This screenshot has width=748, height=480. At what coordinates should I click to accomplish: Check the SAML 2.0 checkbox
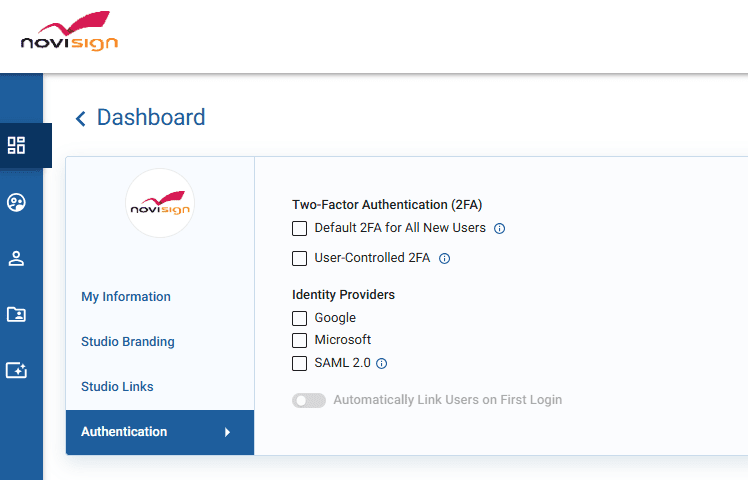click(300, 363)
